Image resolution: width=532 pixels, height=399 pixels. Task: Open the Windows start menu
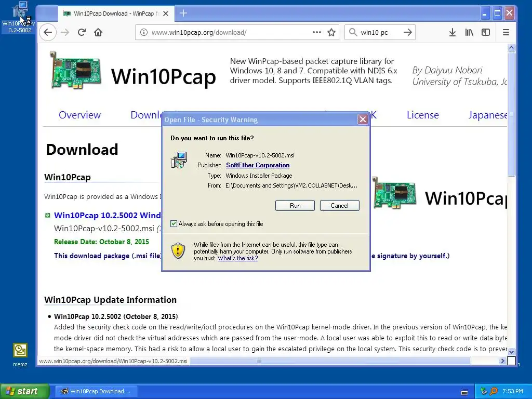point(24,391)
